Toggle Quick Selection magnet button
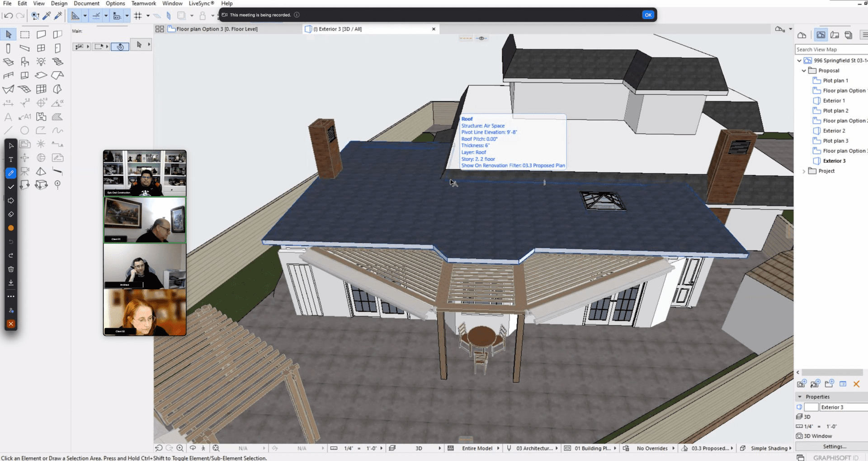This screenshot has height=461, width=868. click(x=120, y=47)
